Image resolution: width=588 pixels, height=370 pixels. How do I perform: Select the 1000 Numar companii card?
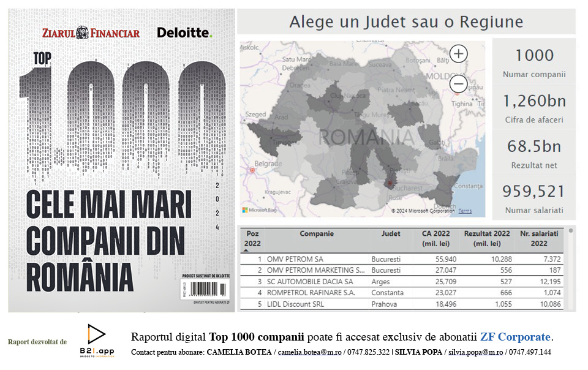[534, 62]
